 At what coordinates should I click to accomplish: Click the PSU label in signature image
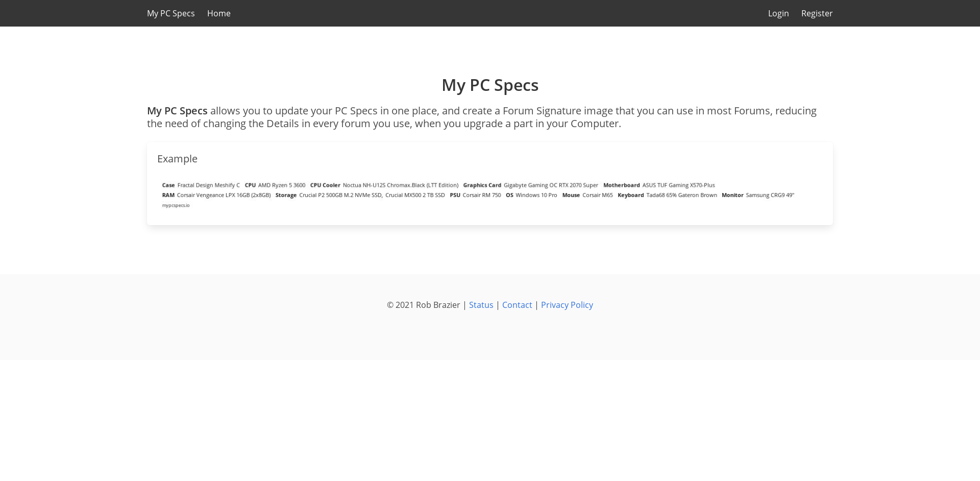455,195
